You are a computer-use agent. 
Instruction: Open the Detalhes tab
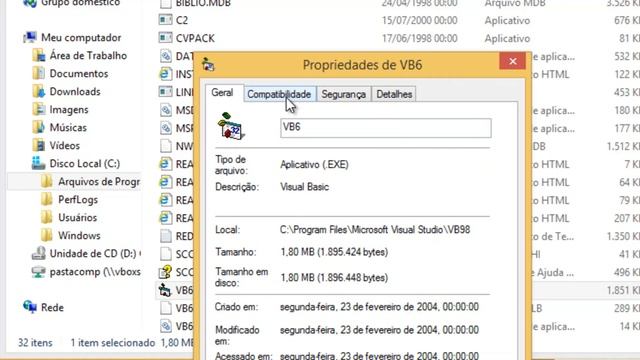(394, 94)
